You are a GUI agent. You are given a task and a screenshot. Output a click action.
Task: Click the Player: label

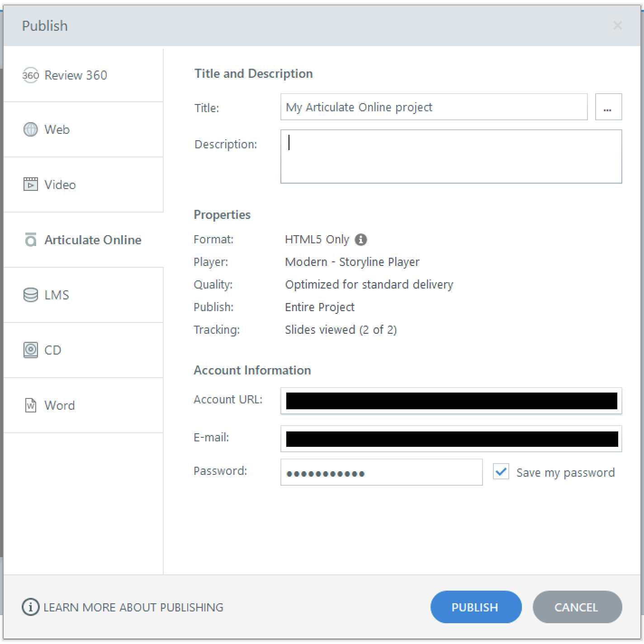point(211,262)
